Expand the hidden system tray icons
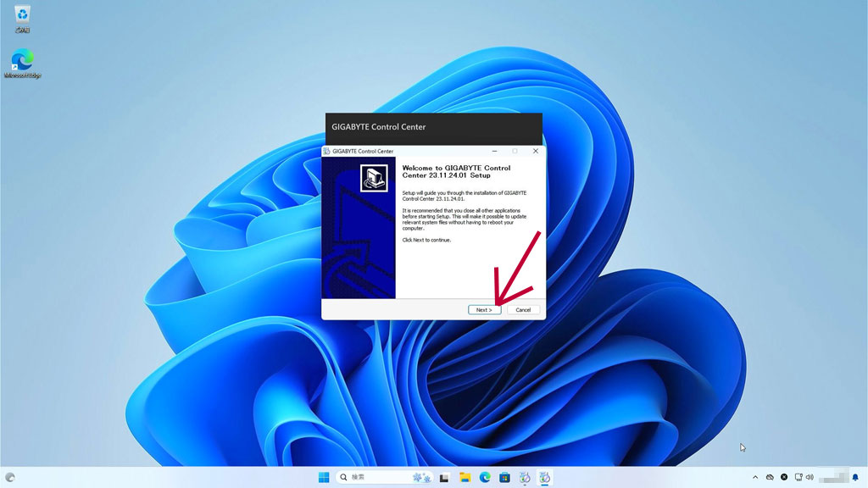The width and height of the screenshot is (868, 488). (755, 478)
